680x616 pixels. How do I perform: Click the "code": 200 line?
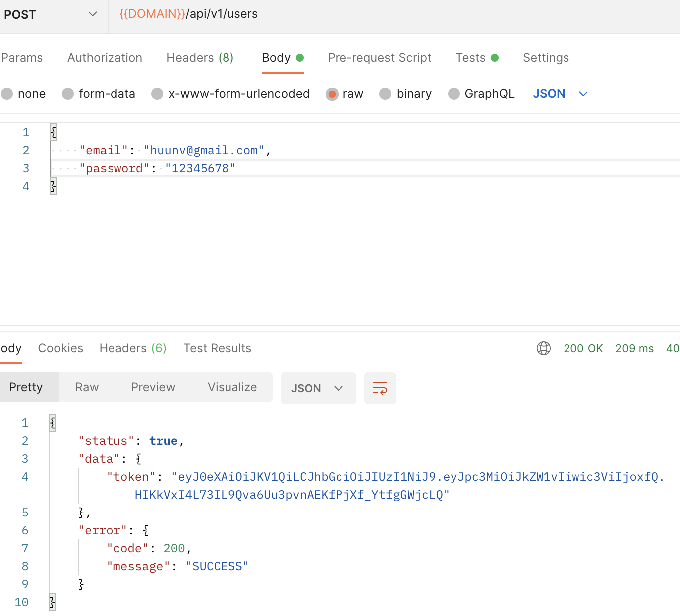click(x=149, y=548)
